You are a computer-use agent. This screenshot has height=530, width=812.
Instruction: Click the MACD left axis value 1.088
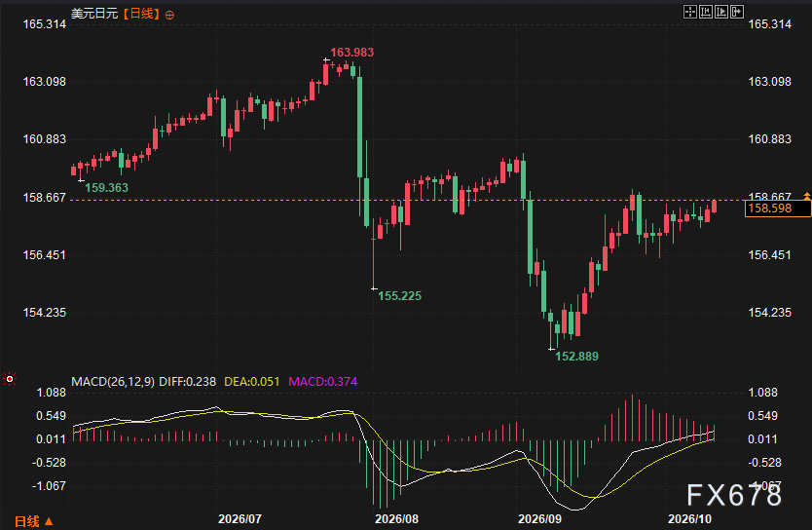[52, 393]
